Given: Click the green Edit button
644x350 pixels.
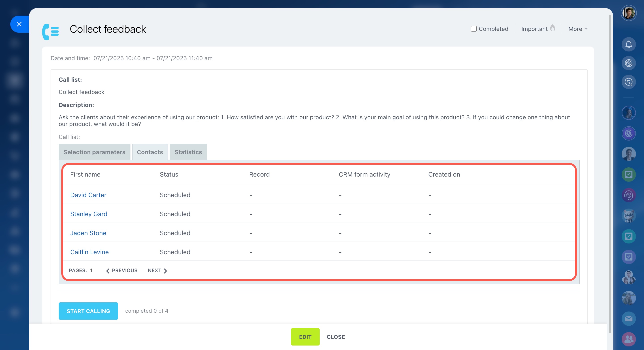Looking at the screenshot, I should coord(305,337).
